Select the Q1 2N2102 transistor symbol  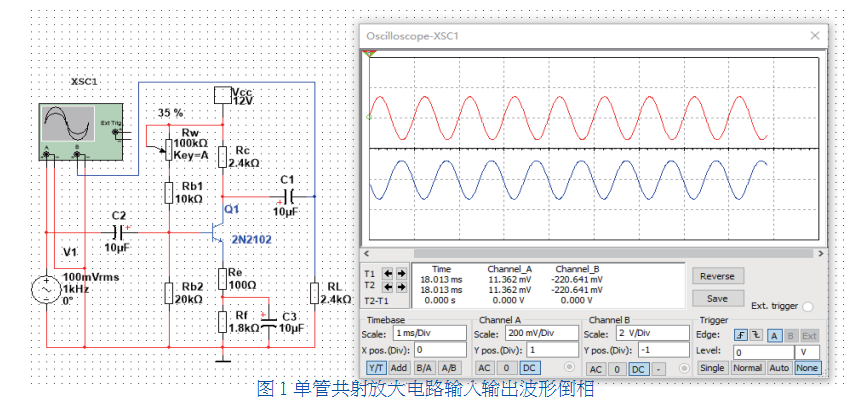tap(216, 229)
